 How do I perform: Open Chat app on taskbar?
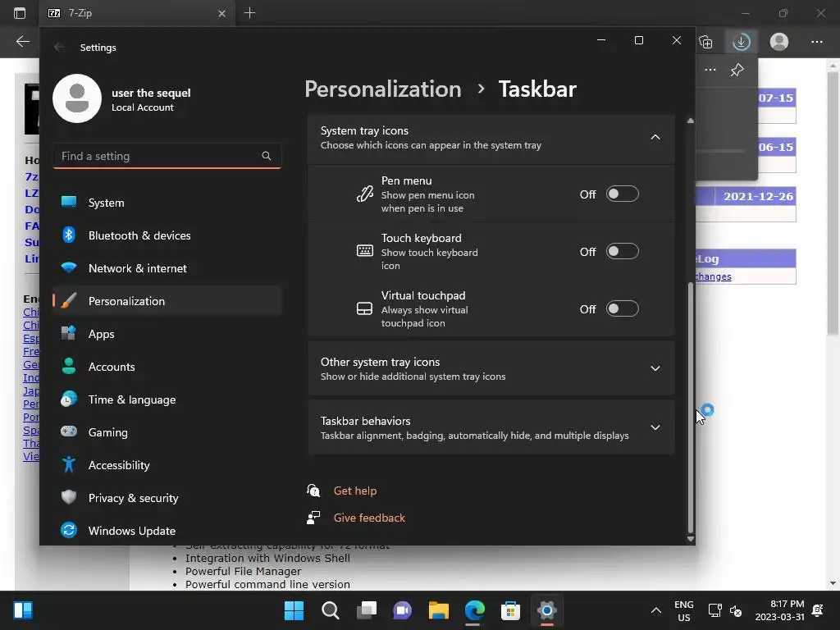tap(402, 610)
